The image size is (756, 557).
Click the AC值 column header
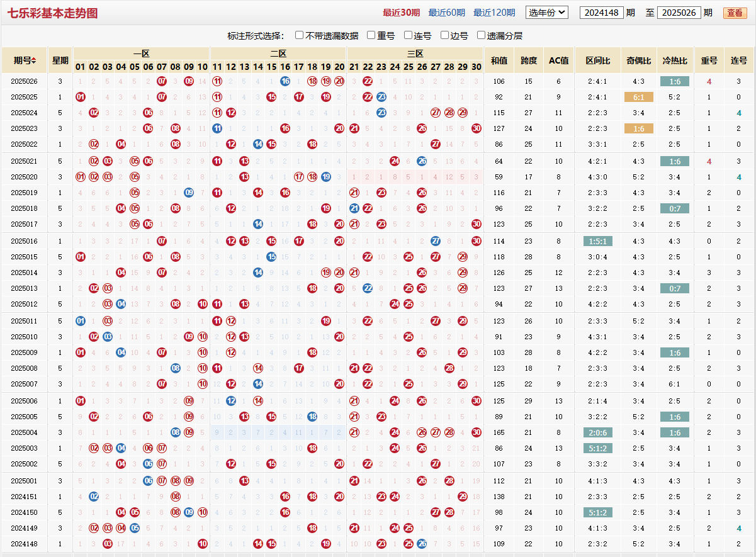pos(558,60)
